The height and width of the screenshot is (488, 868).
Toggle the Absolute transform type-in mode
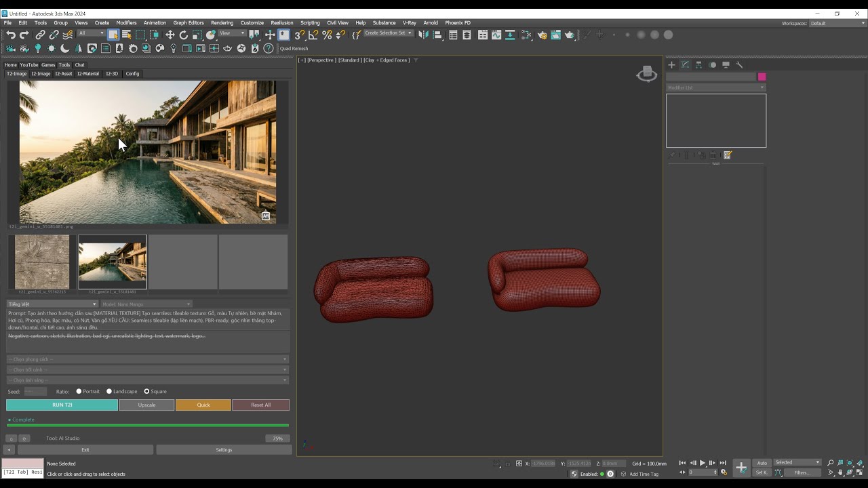[519, 464]
